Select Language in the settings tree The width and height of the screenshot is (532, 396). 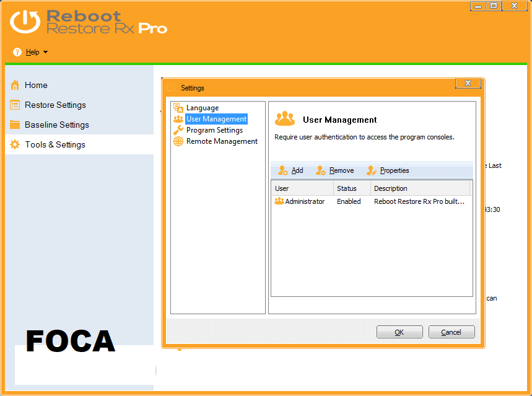203,108
